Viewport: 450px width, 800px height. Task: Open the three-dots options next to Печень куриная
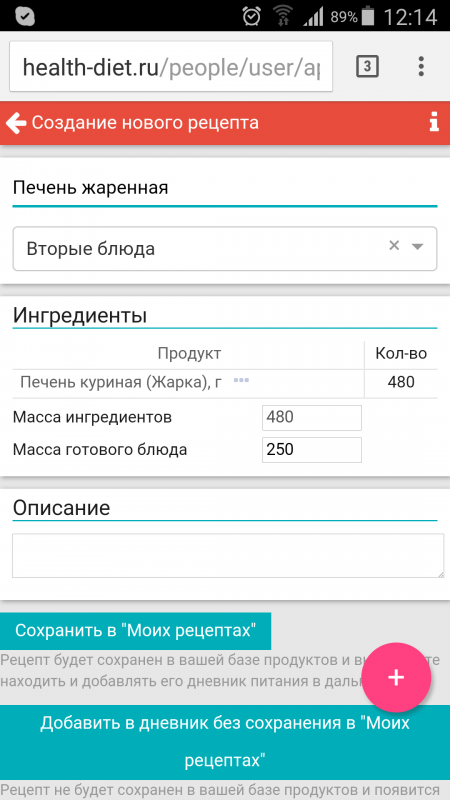click(x=241, y=380)
